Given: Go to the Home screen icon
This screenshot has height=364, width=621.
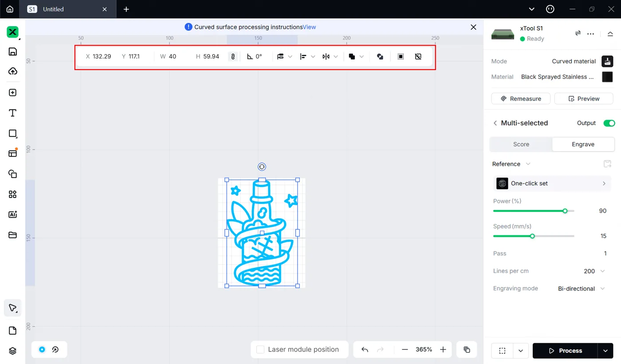Looking at the screenshot, I should (x=10, y=9).
